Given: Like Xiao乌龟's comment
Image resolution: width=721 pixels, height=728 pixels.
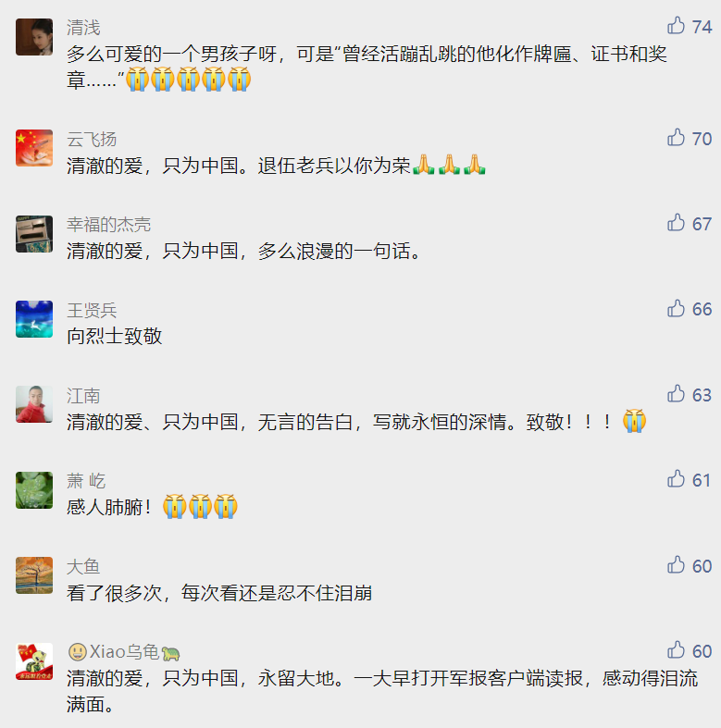Looking at the screenshot, I should (x=676, y=650).
